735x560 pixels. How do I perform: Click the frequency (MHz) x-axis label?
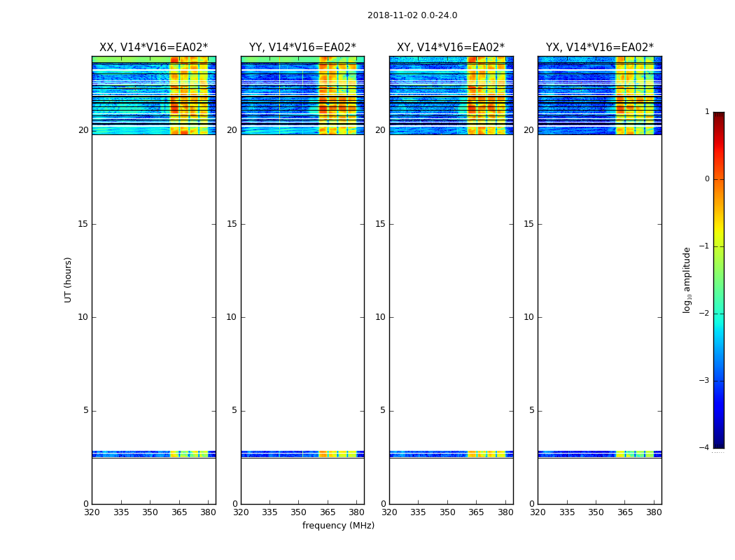coord(338,526)
